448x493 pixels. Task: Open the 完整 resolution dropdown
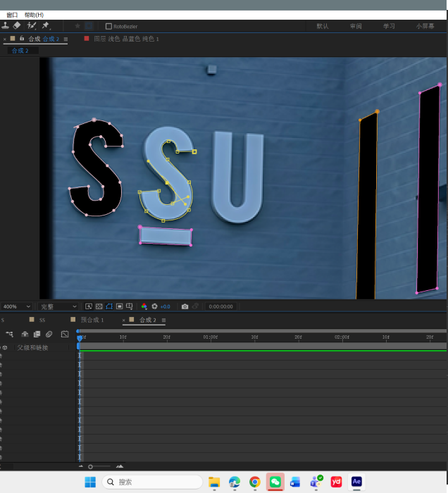(x=58, y=306)
